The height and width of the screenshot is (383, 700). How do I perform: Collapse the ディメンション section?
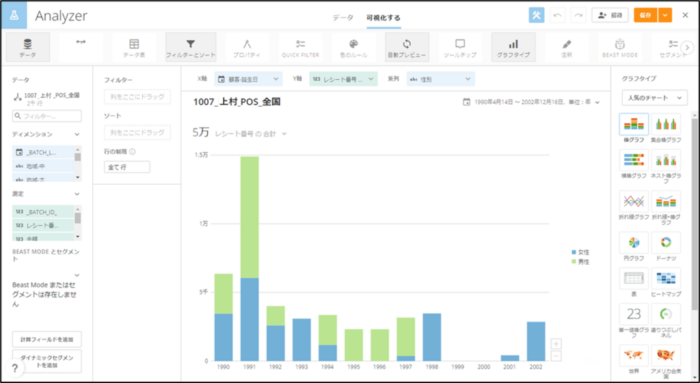pyautogui.click(x=77, y=134)
